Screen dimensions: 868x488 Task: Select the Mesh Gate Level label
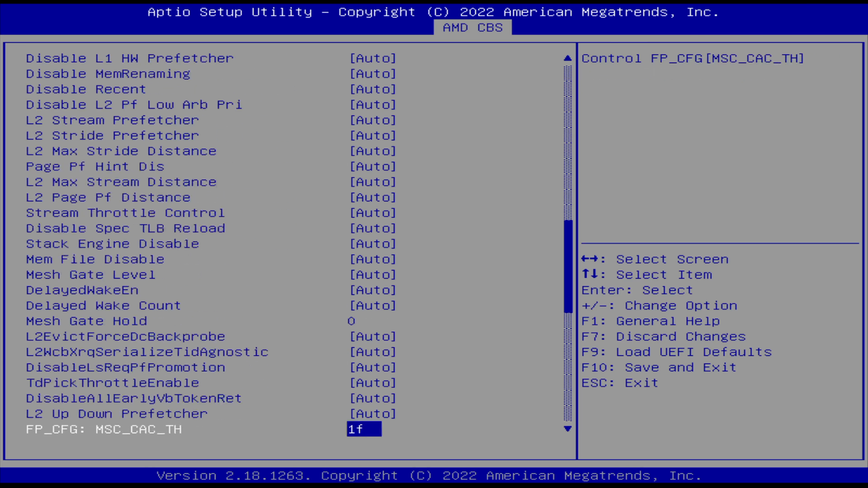(x=91, y=275)
